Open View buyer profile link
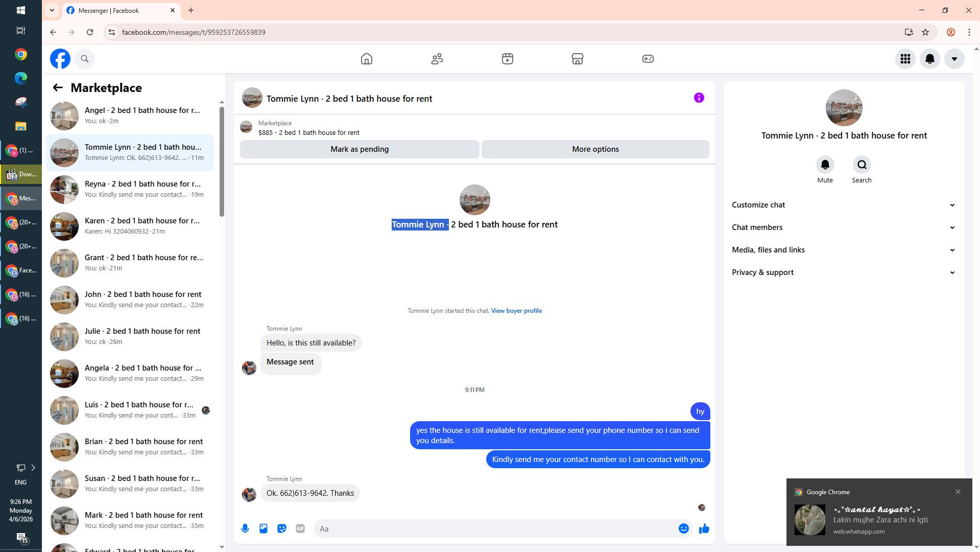The height and width of the screenshot is (552, 980). tap(516, 311)
